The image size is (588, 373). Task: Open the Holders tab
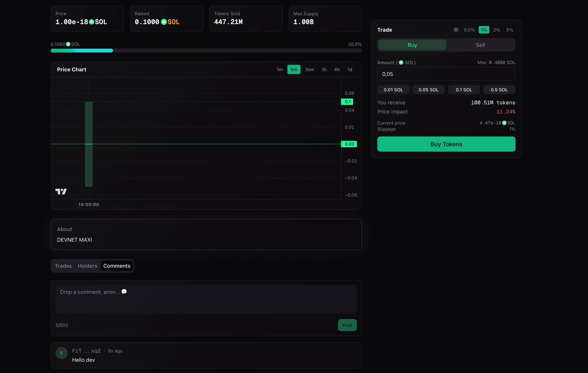[x=87, y=266]
